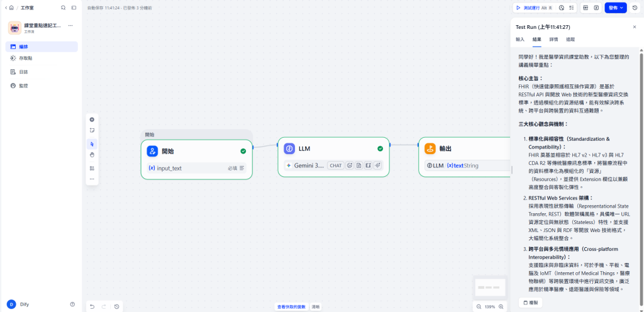644x312 pixels.
Task: Open the 工作室 breadcrumb link
Action: (26, 8)
